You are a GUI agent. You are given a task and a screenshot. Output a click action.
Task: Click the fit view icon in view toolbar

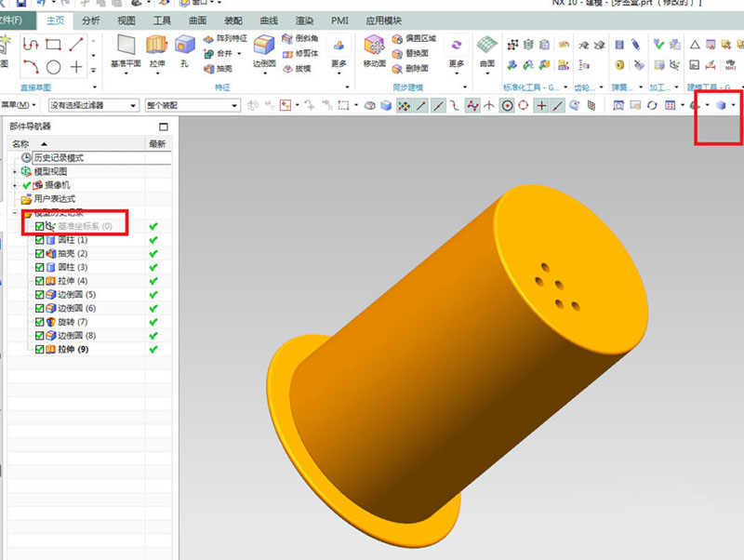[618, 105]
